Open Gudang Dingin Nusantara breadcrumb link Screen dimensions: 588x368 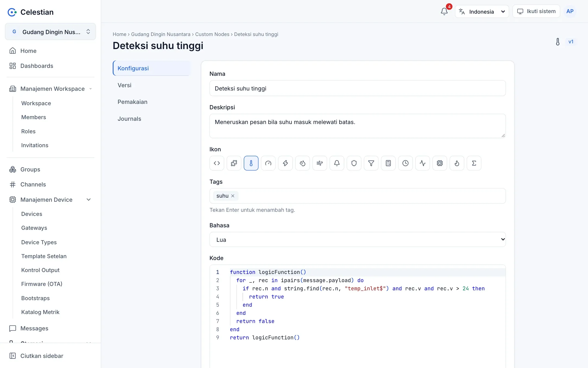(161, 34)
